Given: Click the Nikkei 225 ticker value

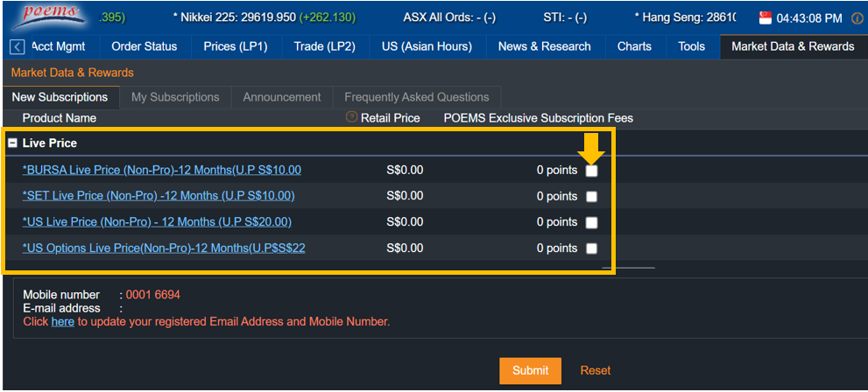Looking at the screenshot, I should point(264,17).
